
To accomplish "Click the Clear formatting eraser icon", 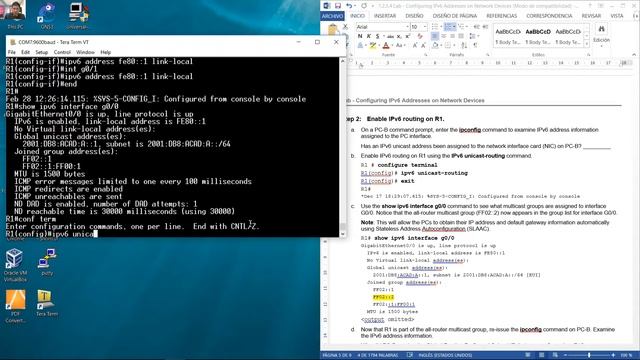I will coord(420,36).
